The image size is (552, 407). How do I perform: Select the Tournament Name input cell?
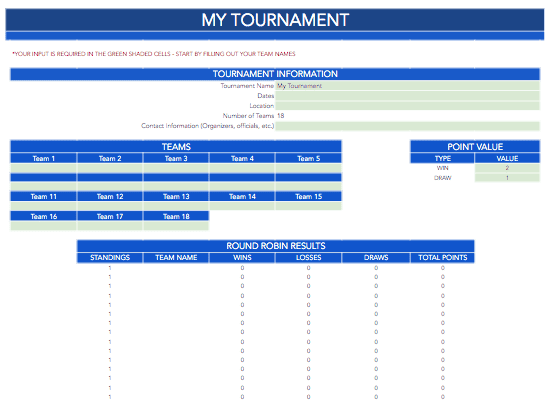click(x=407, y=86)
